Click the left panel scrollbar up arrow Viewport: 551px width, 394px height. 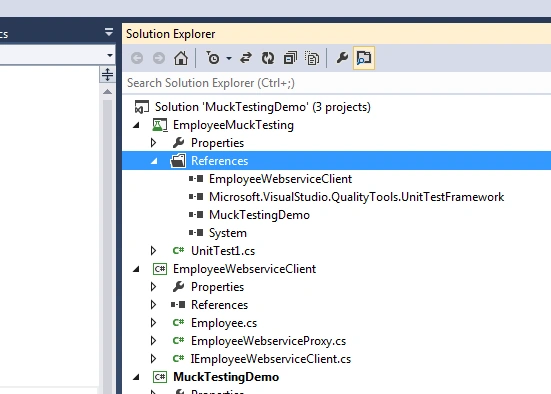pyautogui.click(x=107, y=92)
